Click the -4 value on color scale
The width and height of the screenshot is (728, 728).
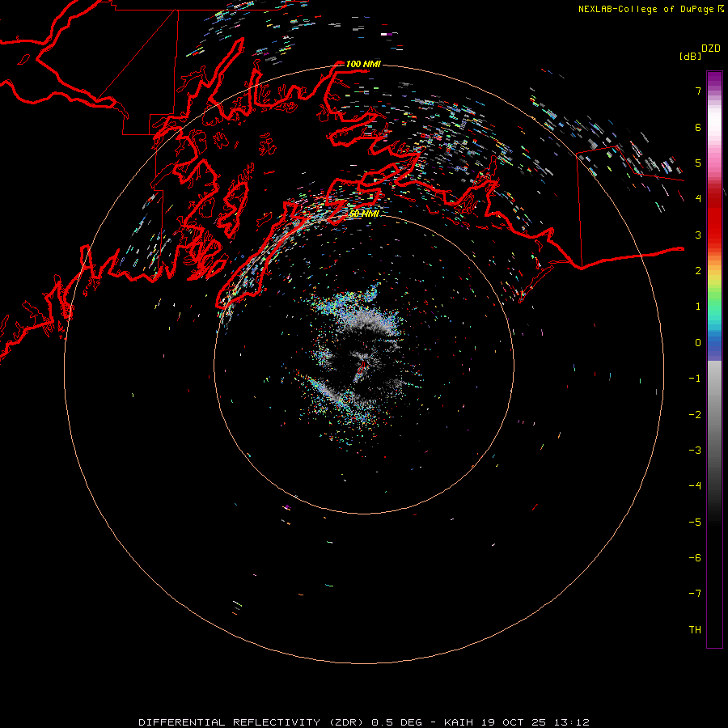(x=695, y=486)
